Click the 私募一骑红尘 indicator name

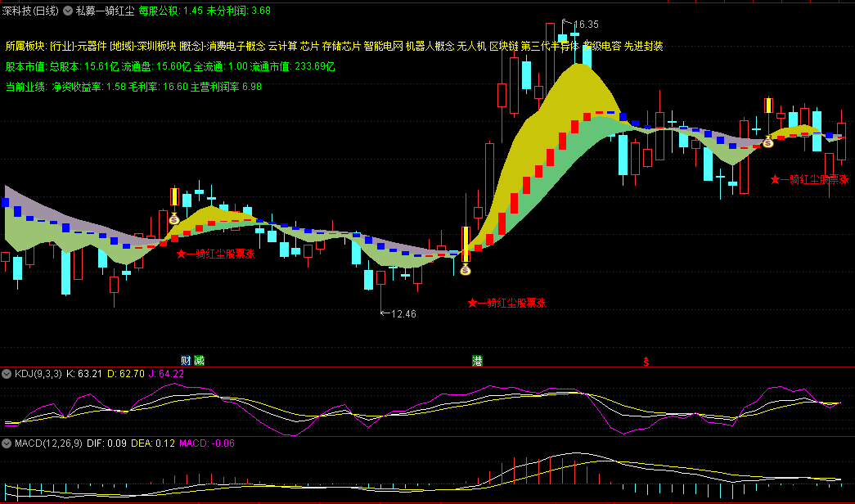pyautogui.click(x=105, y=11)
